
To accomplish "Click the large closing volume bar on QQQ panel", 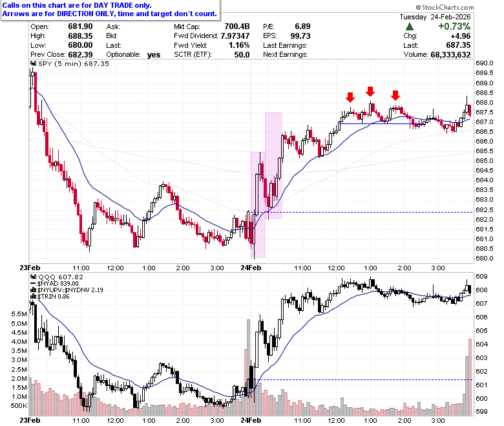I will (x=470, y=377).
